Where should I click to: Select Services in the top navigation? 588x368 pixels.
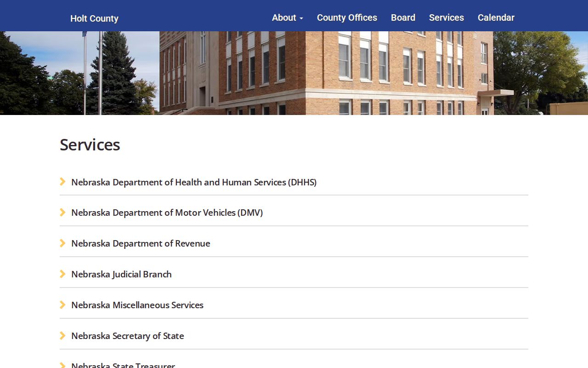447,17
